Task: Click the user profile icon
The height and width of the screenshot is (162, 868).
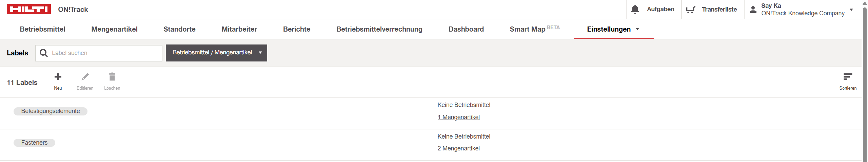Action: click(x=753, y=10)
